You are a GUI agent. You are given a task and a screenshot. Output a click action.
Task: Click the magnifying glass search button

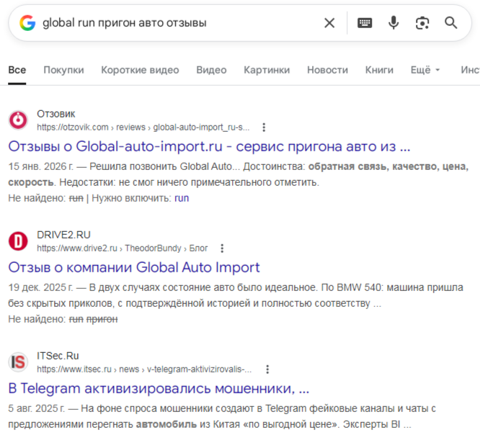coord(451,23)
